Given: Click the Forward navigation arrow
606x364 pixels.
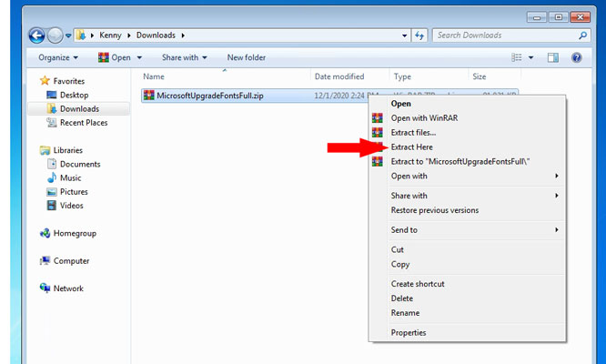Looking at the screenshot, I should pyautogui.click(x=55, y=35).
